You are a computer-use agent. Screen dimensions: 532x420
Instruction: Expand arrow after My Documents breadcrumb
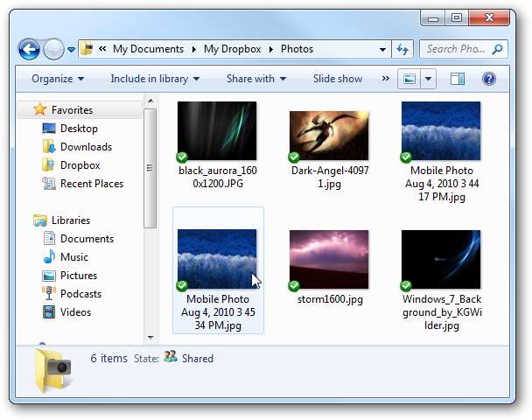[193, 50]
